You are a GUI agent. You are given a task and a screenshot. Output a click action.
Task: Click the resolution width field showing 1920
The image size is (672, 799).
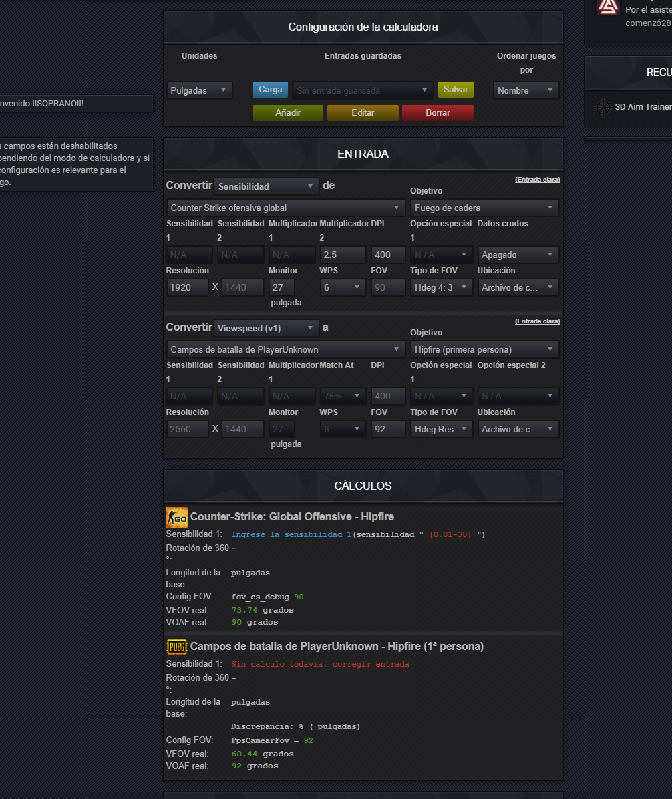(x=188, y=287)
